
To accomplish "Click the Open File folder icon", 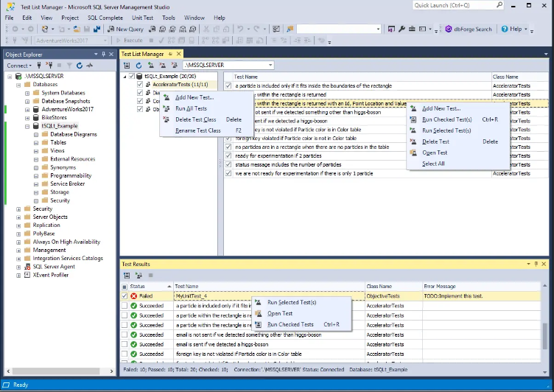I will (77, 29).
